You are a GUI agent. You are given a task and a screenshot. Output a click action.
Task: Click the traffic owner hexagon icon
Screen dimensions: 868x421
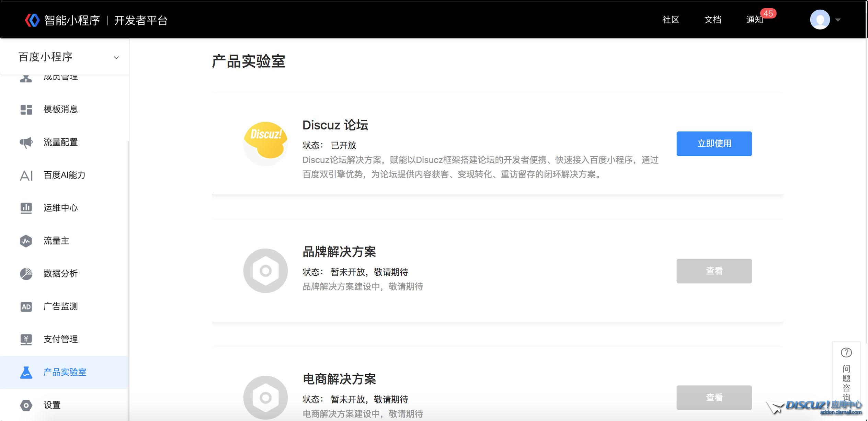tap(26, 241)
